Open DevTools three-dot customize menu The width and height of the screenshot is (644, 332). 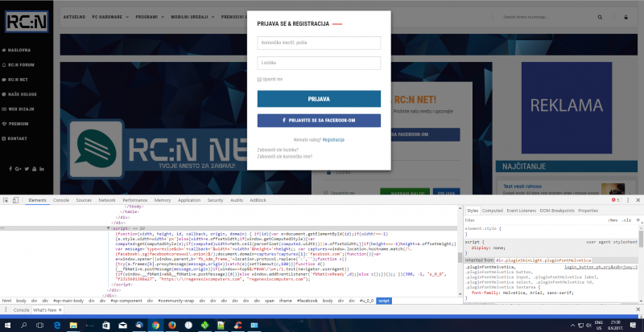click(x=628, y=200)
